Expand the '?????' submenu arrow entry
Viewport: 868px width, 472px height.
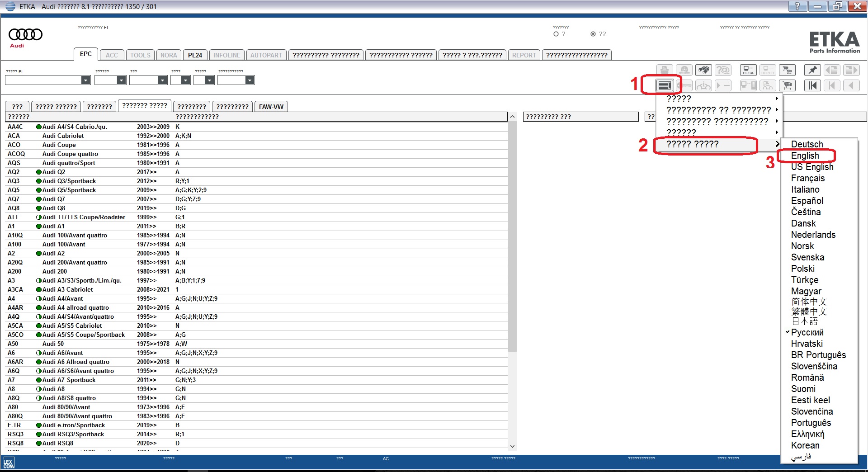[x=719, y=99]
